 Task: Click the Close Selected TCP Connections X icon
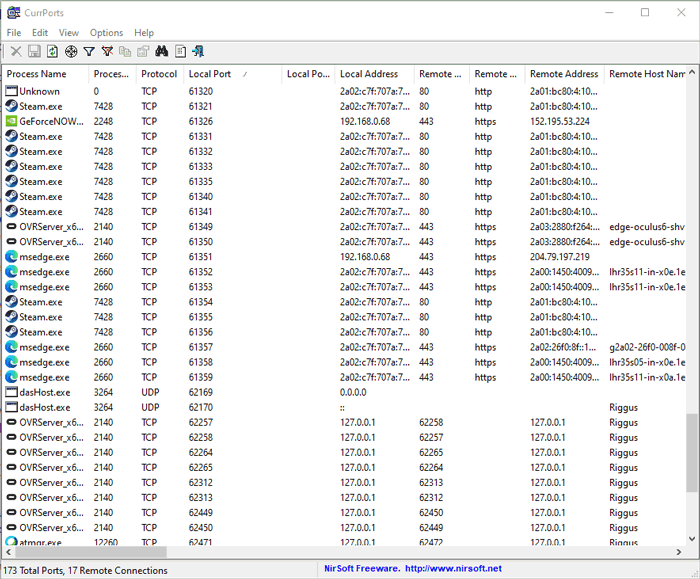pyautogui.click(x=16, y=52)
